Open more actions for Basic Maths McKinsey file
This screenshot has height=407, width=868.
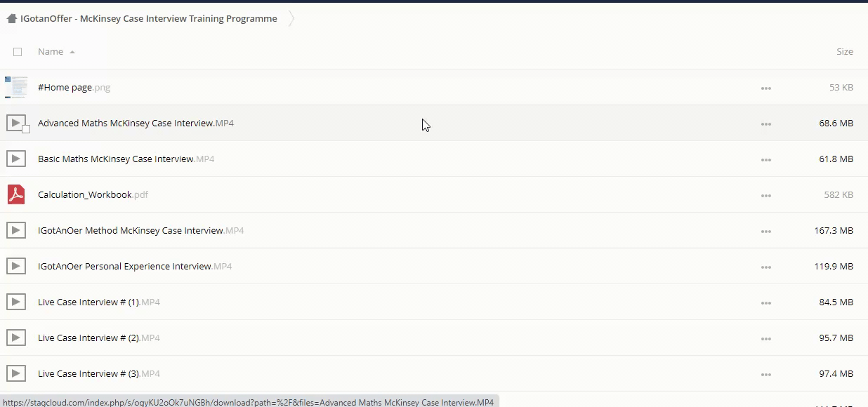[x=765, y=160]
